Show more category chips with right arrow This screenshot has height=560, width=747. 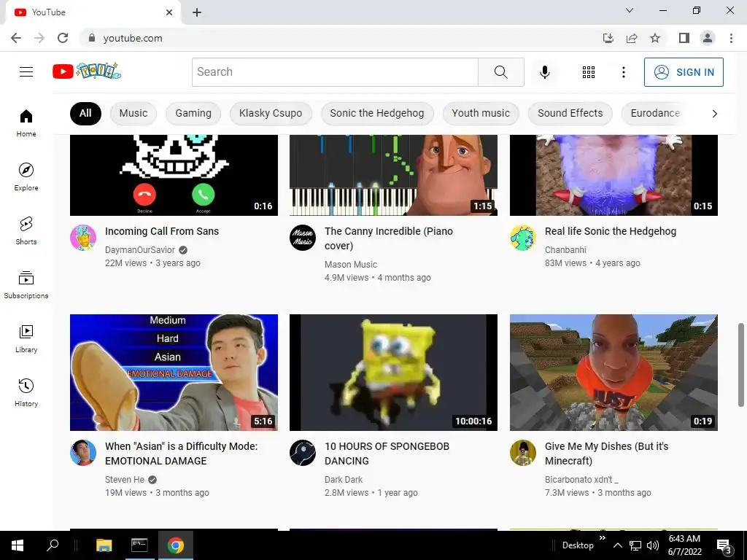coord(714,113)
